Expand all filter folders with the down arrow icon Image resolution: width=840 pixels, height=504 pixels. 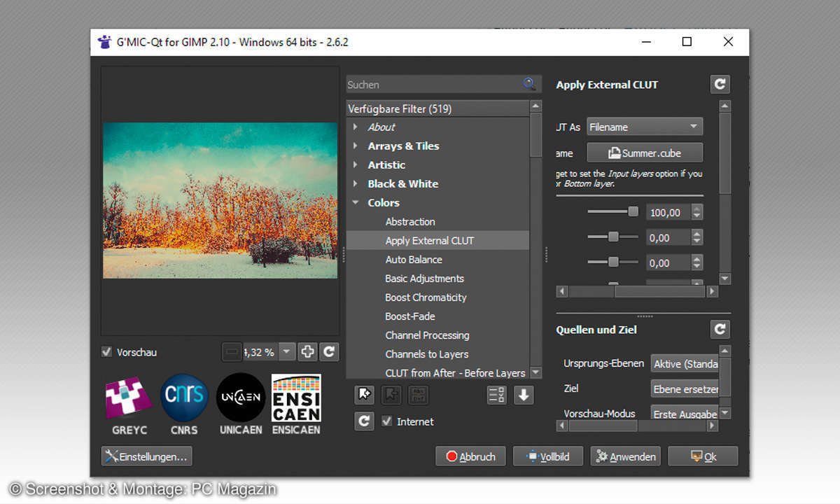click(524, 395)
